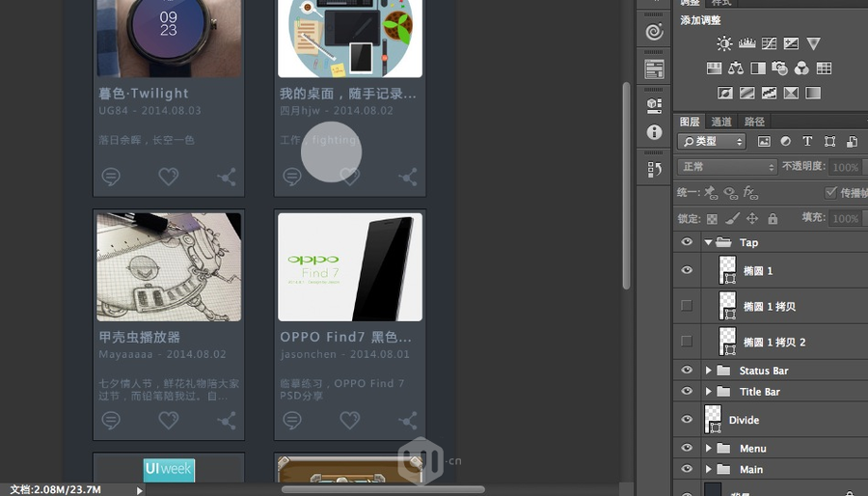The image size is (868, 496).
Task: Add a Black & White adjustment layer
Action: pyautogui.click(x=758, y=69)
